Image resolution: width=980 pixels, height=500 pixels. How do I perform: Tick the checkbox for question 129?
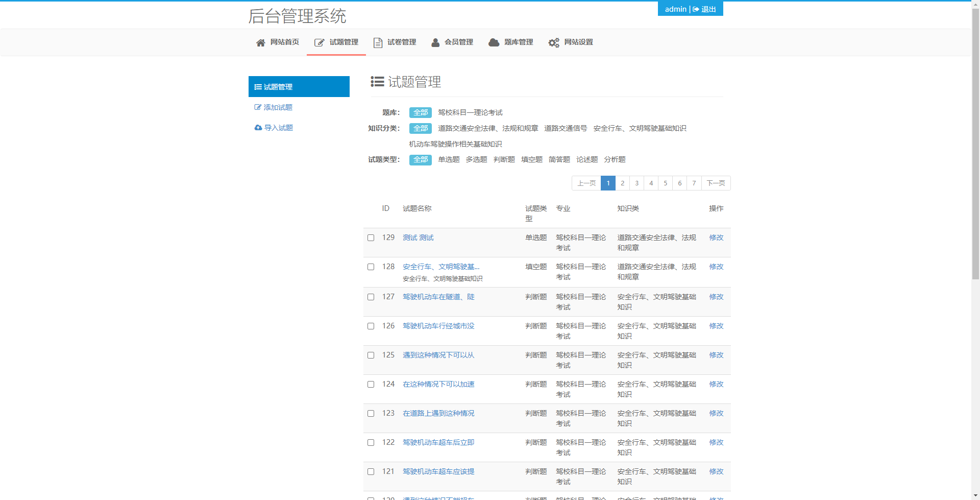pos(371,237)
